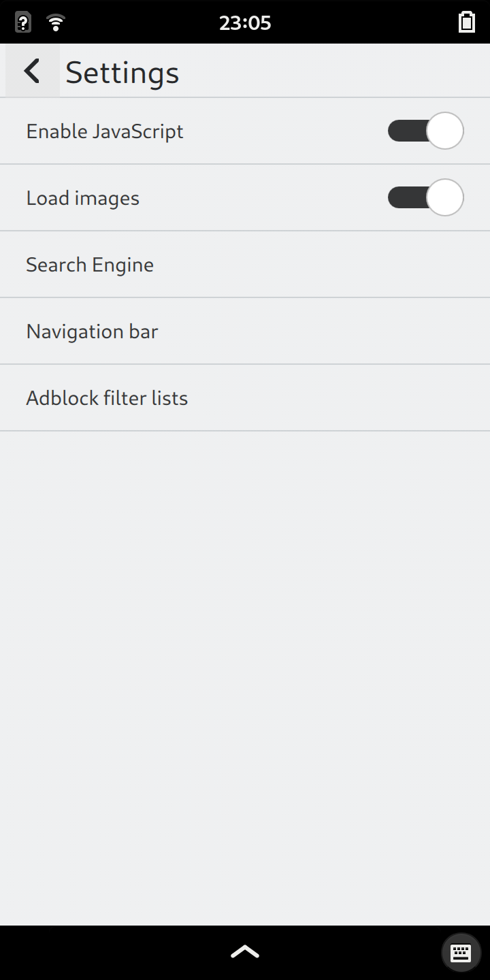
Task: Go back using the header arrow
Action: pyautogui.click(x=32, y=71)
